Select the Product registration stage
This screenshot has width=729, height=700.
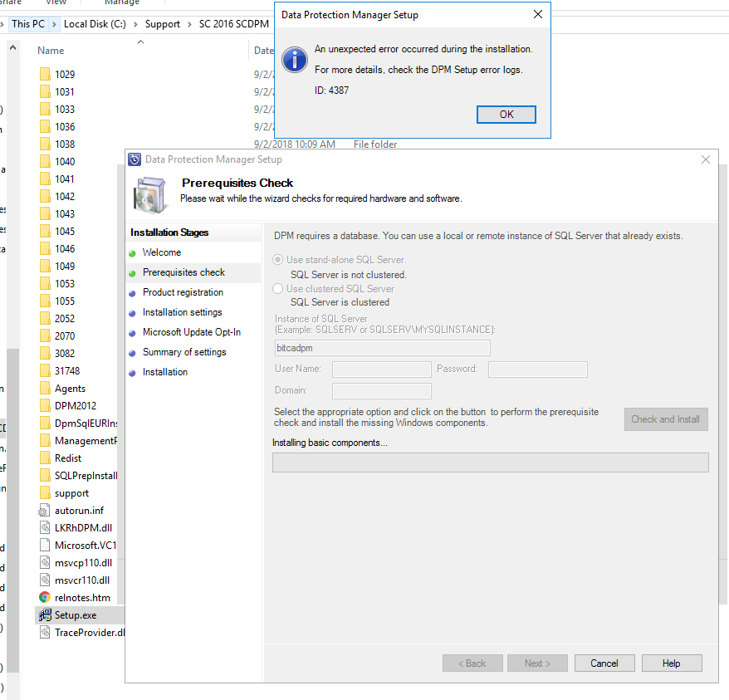[x=183, y=292]
